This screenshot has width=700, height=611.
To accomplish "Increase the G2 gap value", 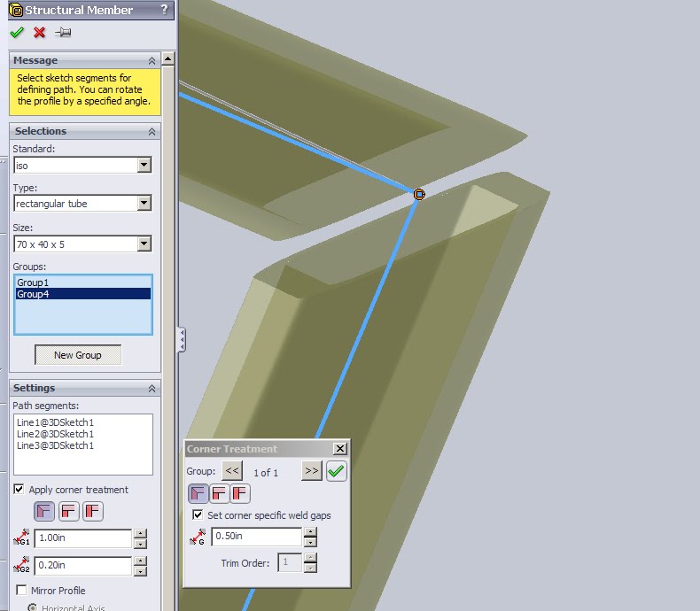I will point(140,561).
